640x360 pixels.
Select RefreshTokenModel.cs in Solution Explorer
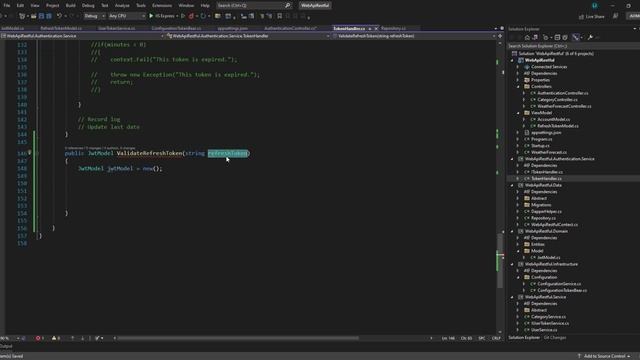pos(558,126)
